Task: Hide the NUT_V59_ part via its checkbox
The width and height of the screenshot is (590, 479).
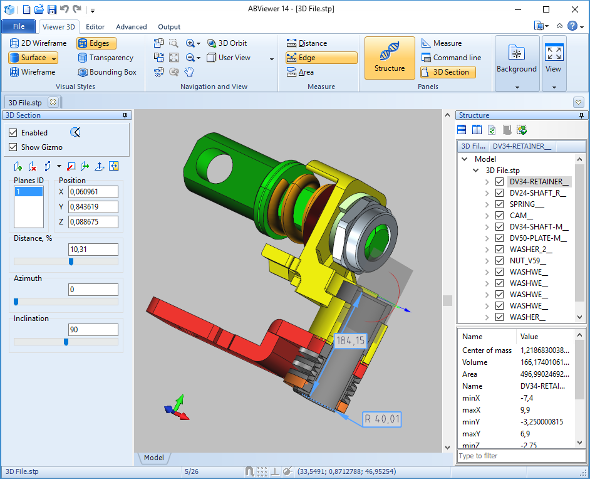Action: tap(499, 260)
